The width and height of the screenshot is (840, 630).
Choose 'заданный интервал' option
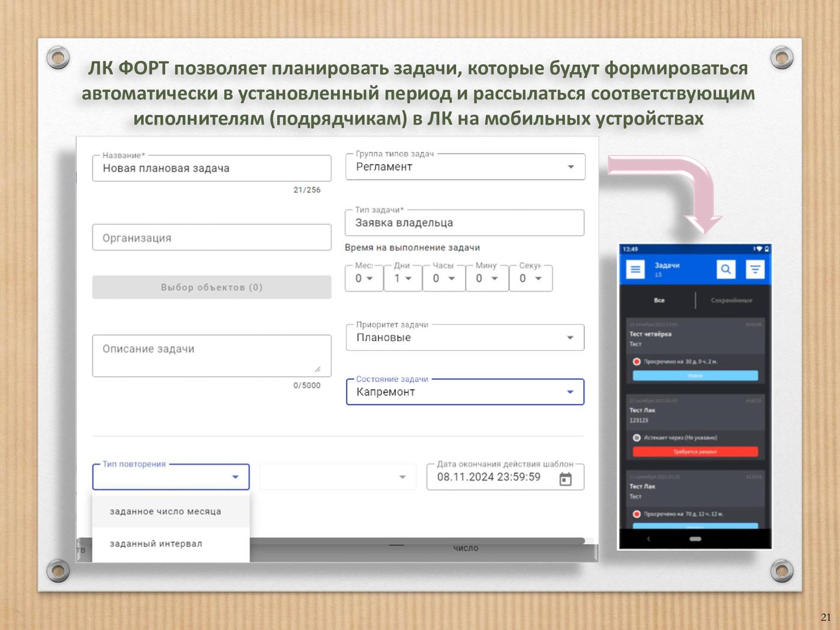coord(171,544)
